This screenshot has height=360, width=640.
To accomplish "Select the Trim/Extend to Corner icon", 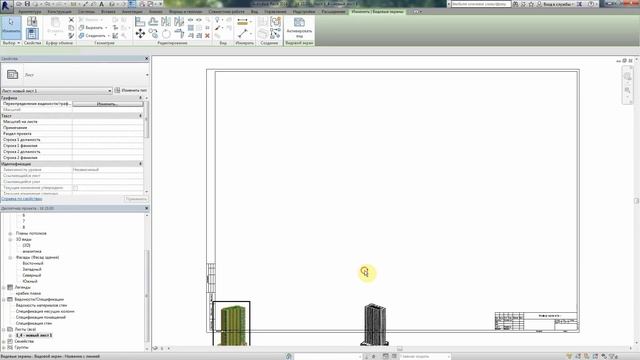I will tap(179, 33).
